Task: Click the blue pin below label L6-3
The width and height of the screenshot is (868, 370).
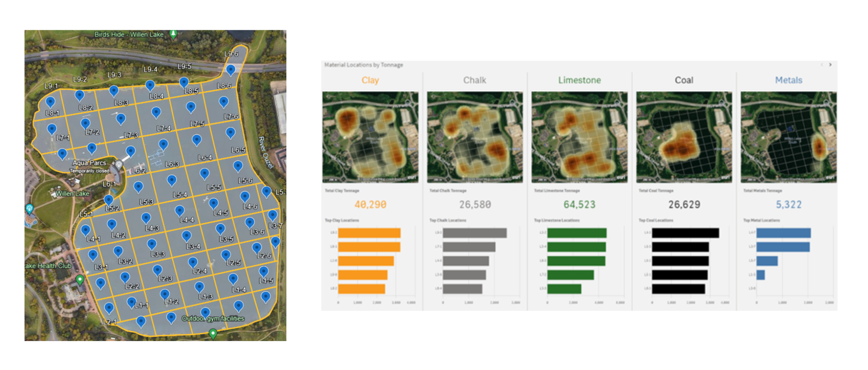Action: tap(172, 181)
